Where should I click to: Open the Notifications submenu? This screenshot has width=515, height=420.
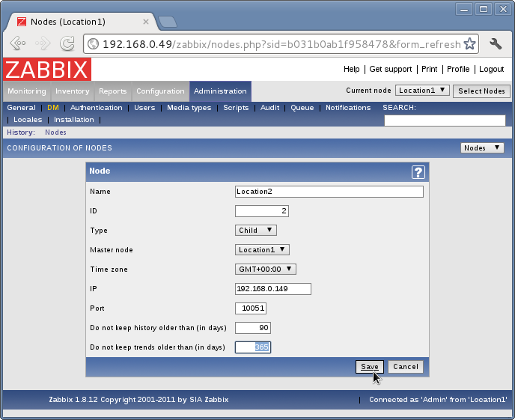(348, 108)
